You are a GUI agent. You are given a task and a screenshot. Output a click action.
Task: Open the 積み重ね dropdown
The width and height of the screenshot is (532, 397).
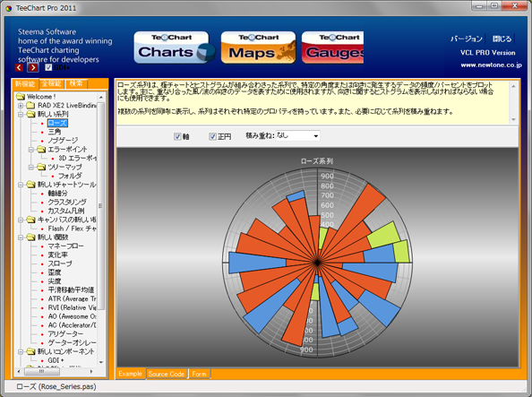tap(297, 136)
